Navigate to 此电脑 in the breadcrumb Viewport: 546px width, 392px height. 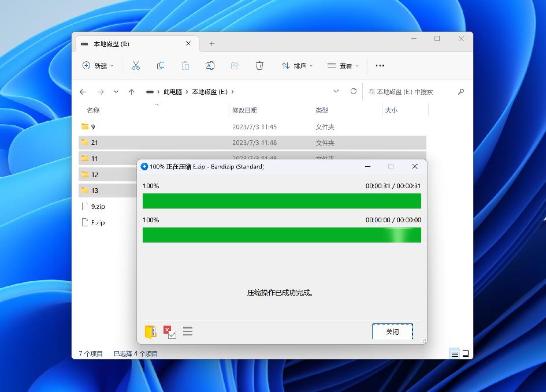173,91
